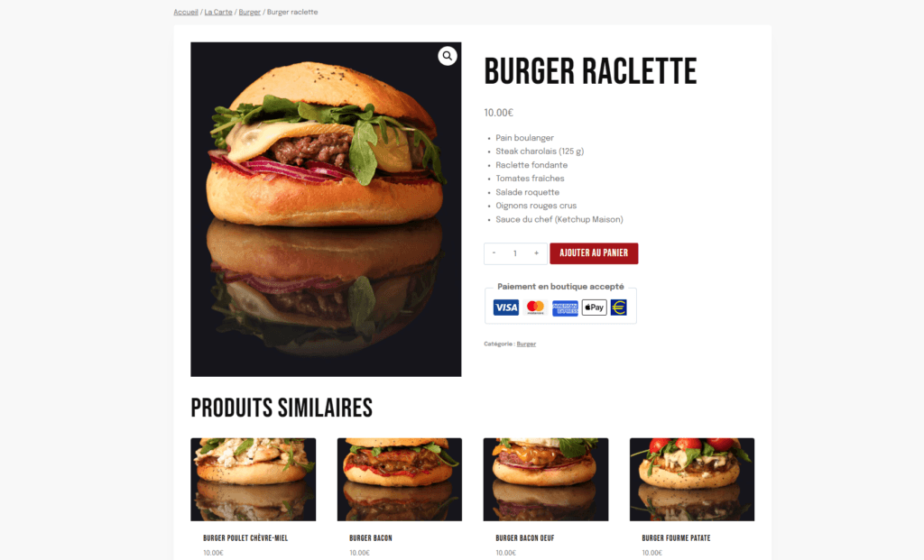This screenshot has height=560, width=924.
Task: Click the American Express payment icon
Action: coord(565,308)
